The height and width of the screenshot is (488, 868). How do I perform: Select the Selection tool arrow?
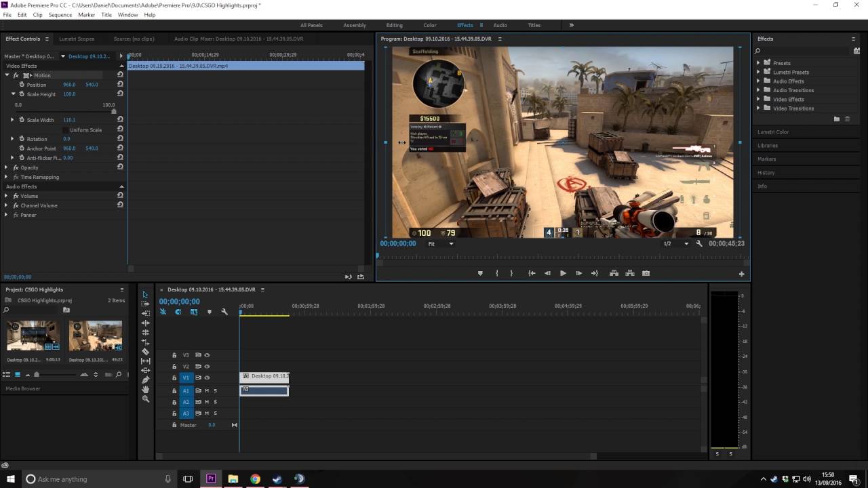[145, 295]
